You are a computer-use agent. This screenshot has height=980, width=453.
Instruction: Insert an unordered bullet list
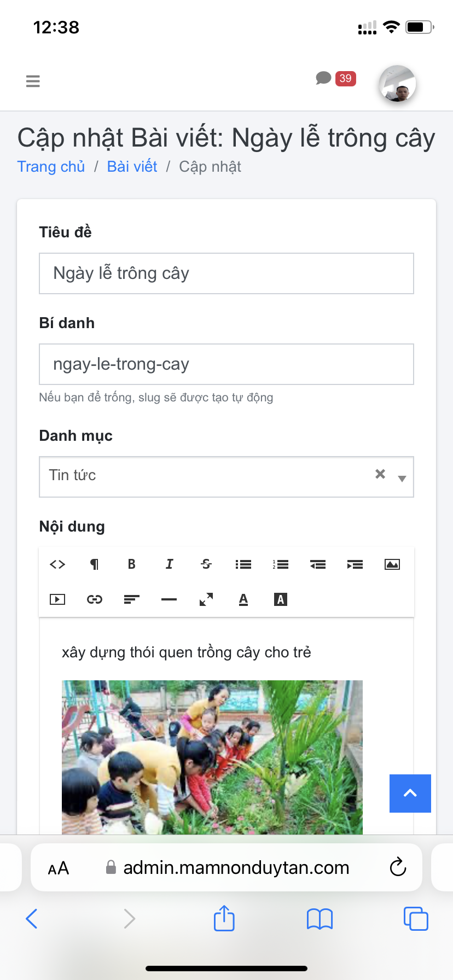click(x=243, y=564)
